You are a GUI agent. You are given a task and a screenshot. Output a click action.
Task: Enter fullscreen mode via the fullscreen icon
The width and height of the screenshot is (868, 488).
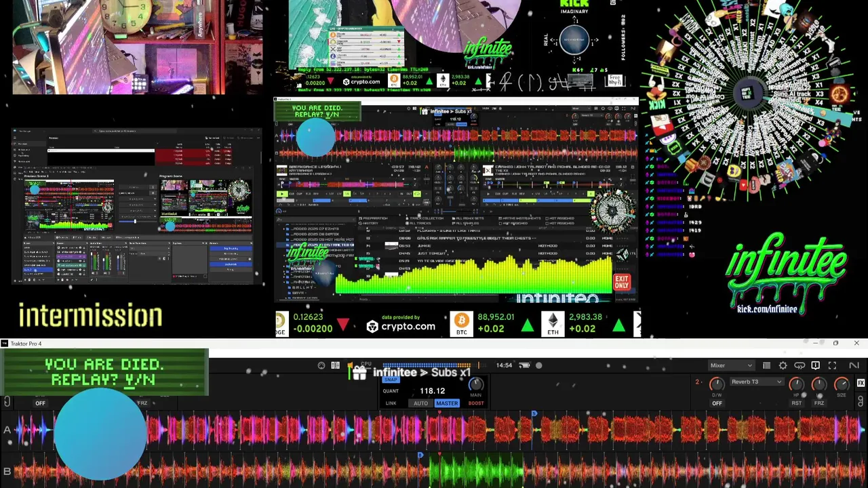tap(832, 365)
